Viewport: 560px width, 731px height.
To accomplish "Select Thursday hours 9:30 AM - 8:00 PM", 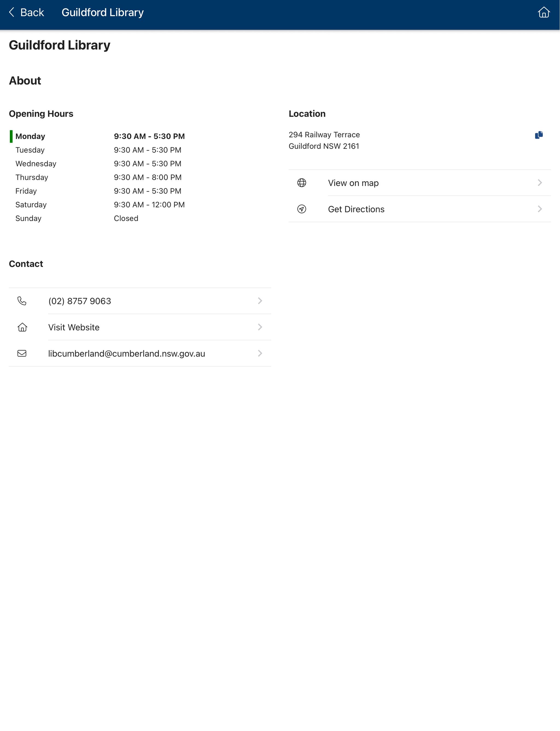I will [148, 177].
